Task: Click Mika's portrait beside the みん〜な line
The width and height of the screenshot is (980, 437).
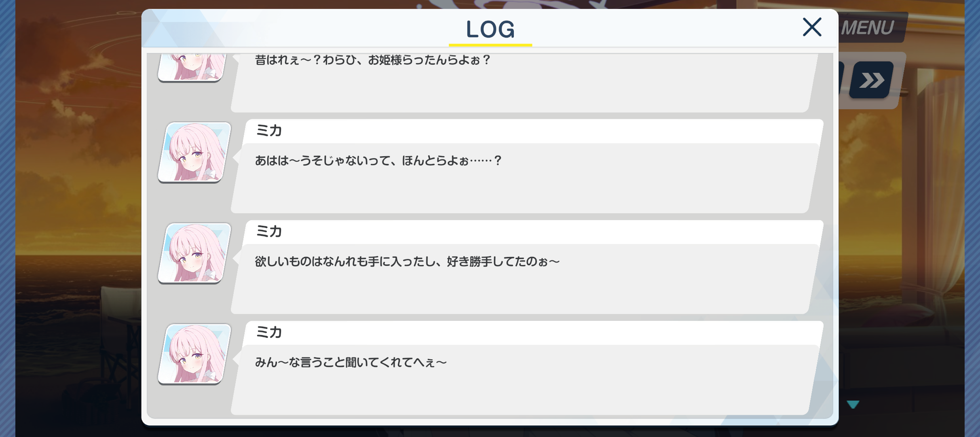Action: [194, 354]
